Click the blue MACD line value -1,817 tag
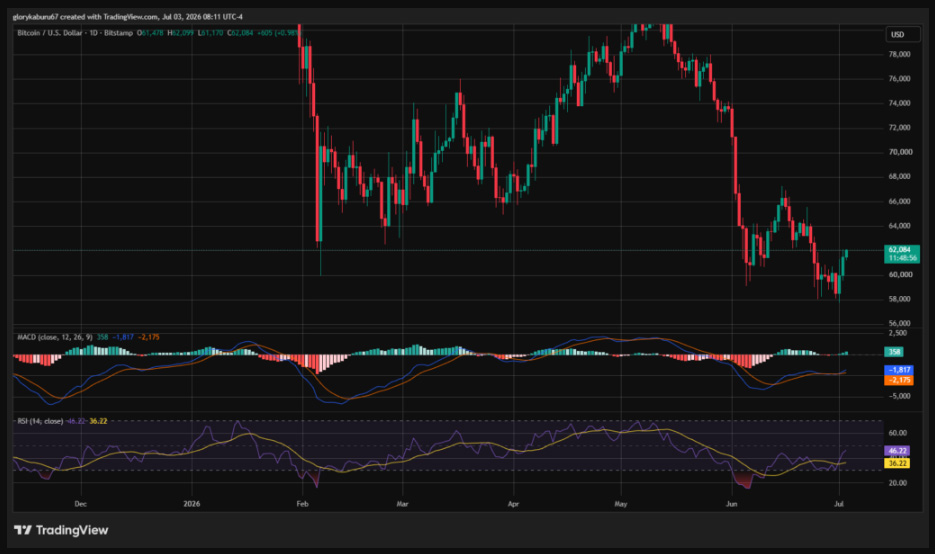Image resolution: width=935 pixels, height=554 pixels. [x=899, y=370]
